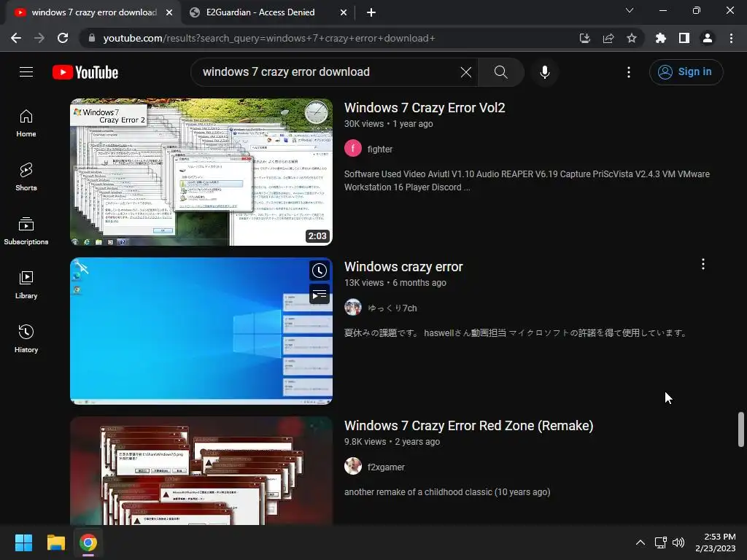Open Windows Start menu
Screen dimensions: 747x560
[23, 542]
